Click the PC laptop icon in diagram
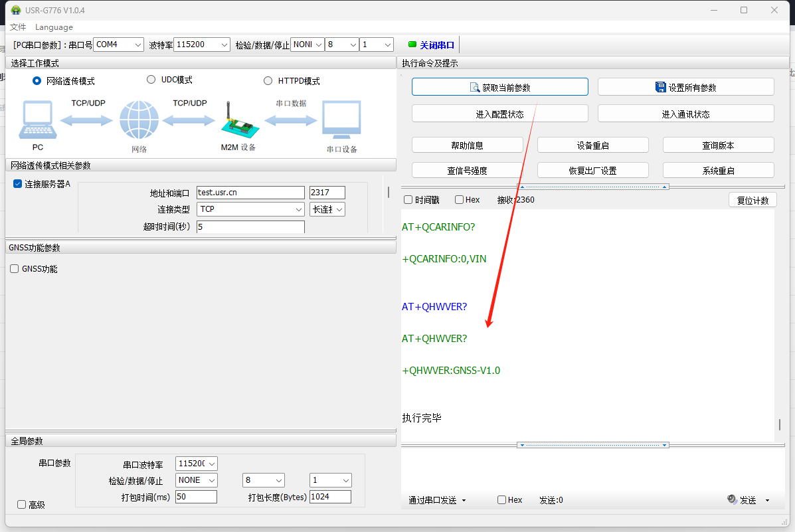795x532 pixels. pos(38,120)
